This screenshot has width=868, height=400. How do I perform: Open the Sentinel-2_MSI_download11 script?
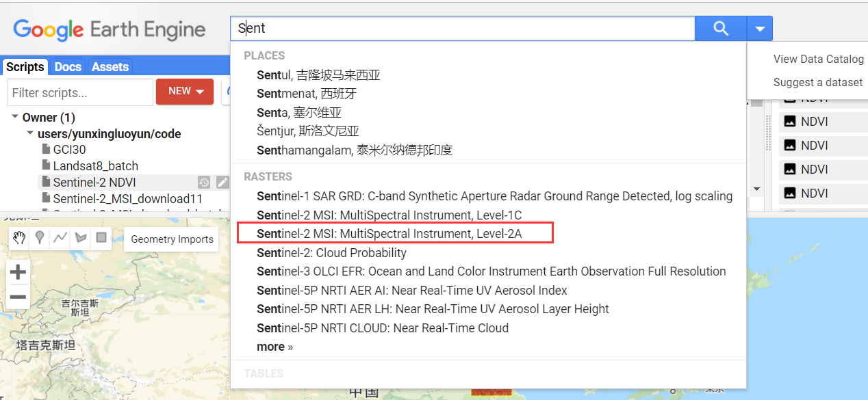tap(128, 198)
